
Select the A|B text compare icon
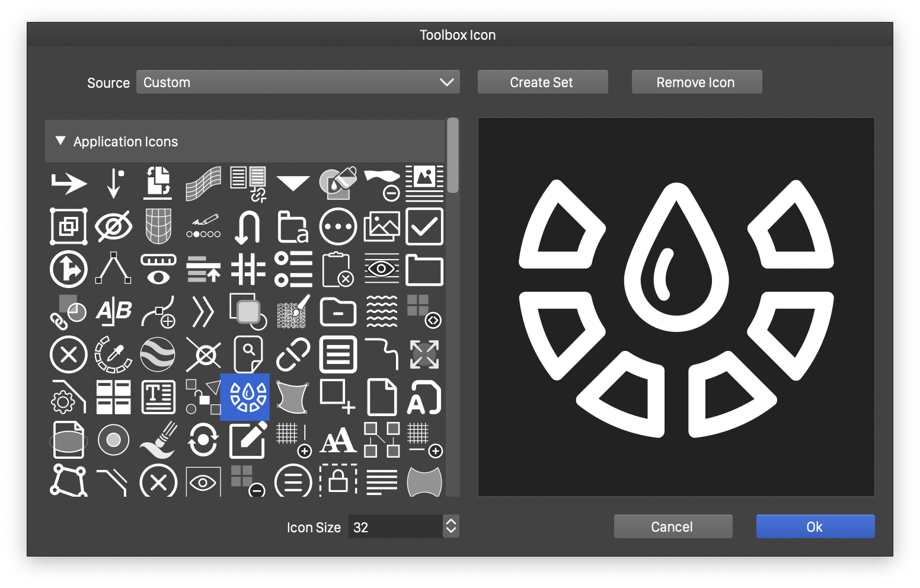click(113, 312)
